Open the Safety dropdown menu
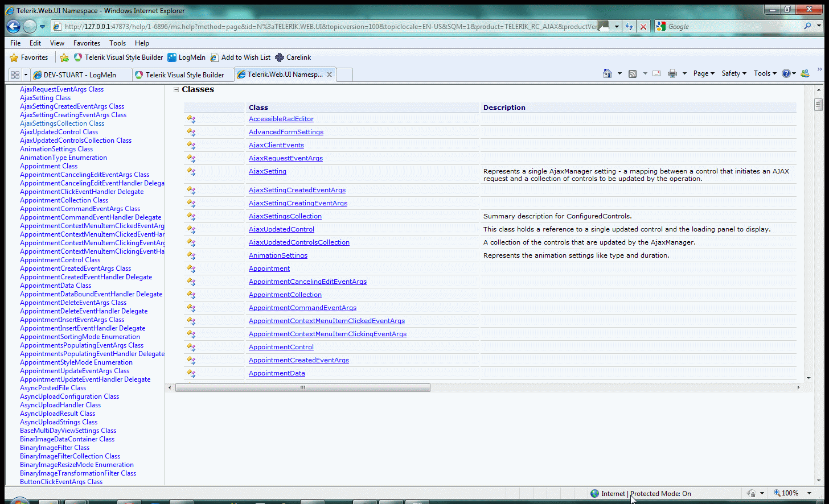Viewport: 829px width, 504px height. (734, 73)
